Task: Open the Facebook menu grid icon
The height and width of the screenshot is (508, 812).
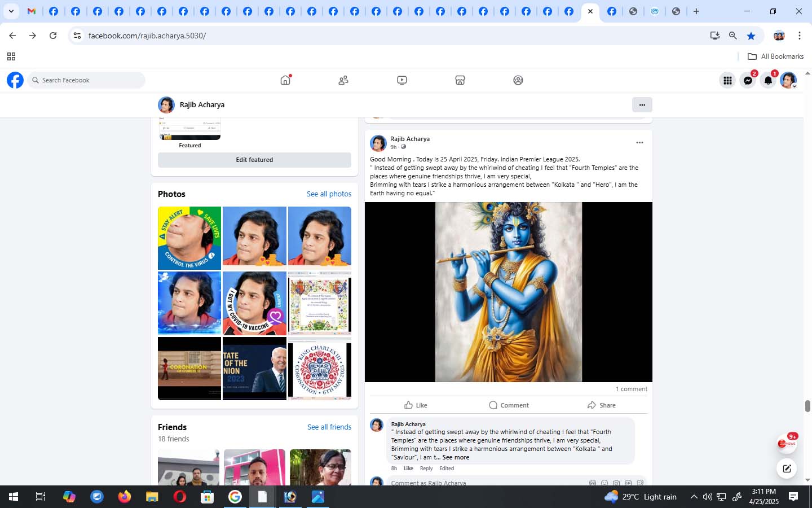Action: [727, 80]
